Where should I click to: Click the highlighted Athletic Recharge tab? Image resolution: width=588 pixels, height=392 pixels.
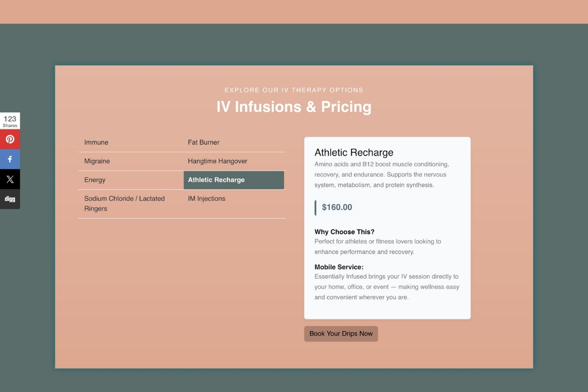pyautogui.click(x=233, y=180)
